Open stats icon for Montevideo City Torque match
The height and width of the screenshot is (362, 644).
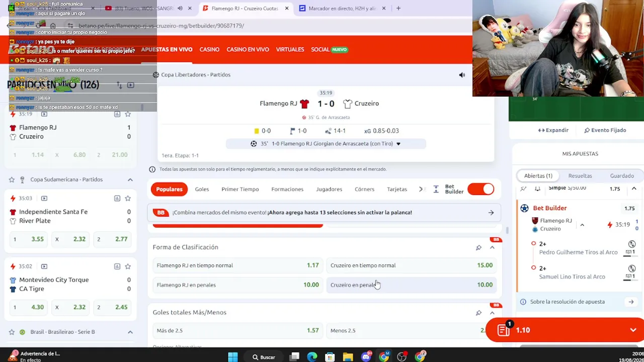click(117, 266)
